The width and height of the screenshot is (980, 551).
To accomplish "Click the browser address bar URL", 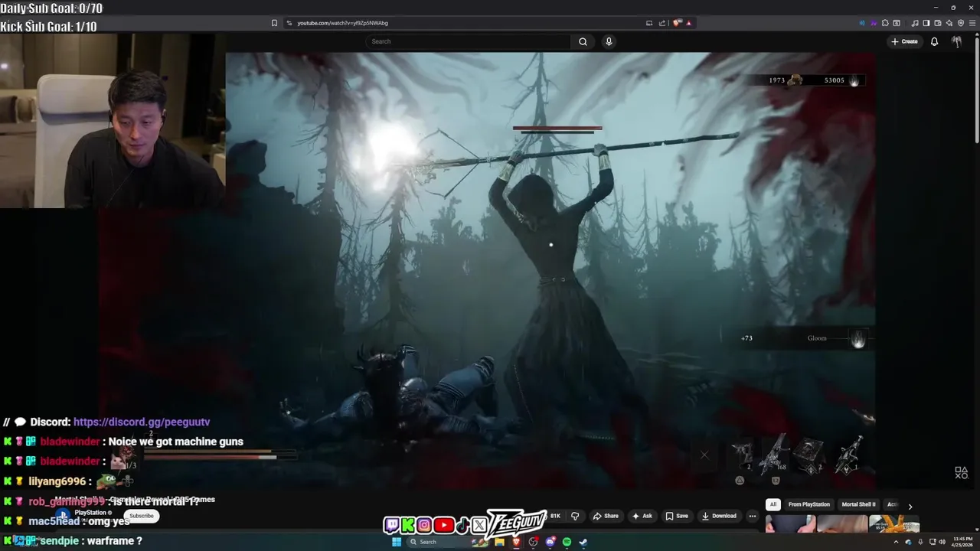I will 343,23.
